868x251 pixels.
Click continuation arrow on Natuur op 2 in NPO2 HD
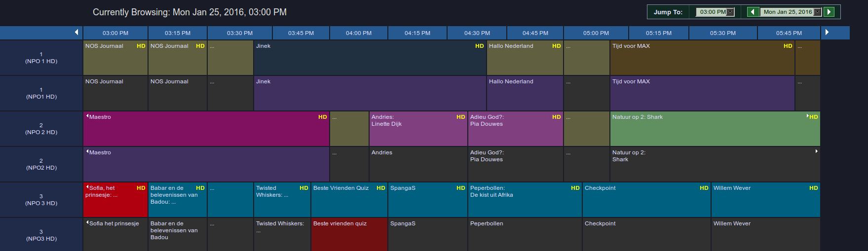(816, 151)
